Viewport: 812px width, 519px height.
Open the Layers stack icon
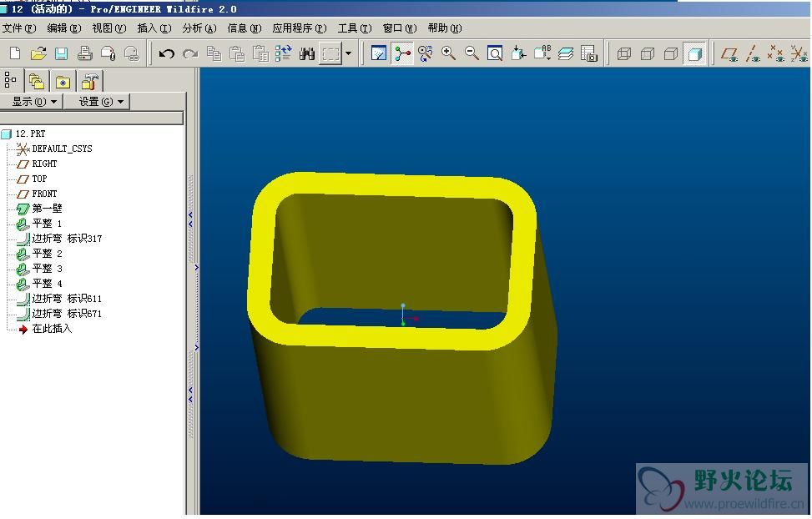coord(566,53)
